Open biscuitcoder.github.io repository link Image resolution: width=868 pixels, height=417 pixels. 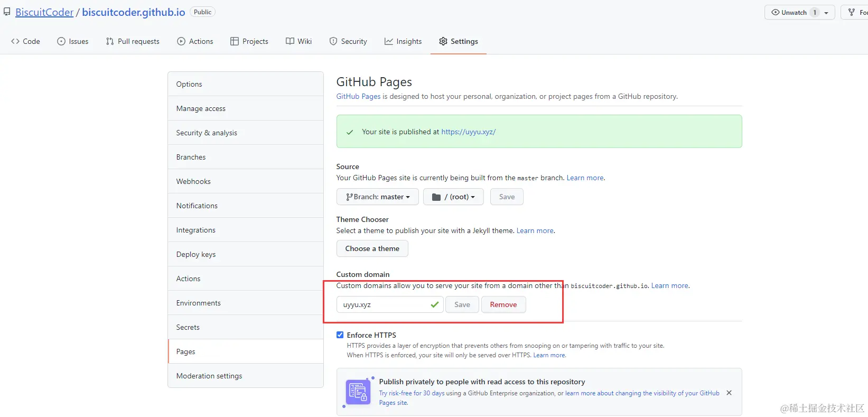(134, 12)
